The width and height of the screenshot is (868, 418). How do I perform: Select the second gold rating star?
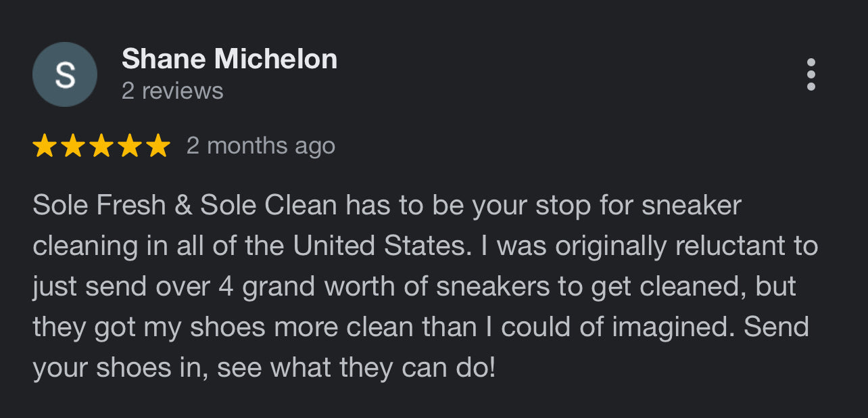[x=73, y=145]
